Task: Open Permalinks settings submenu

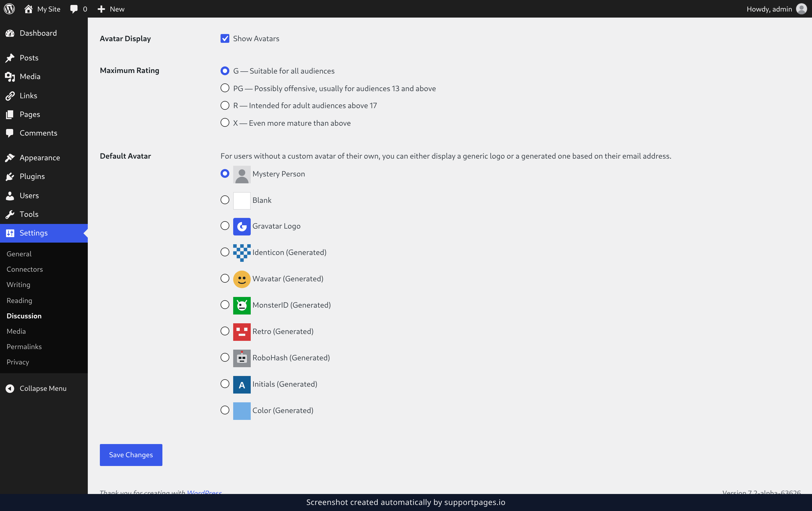Action: tap(24, 346)
